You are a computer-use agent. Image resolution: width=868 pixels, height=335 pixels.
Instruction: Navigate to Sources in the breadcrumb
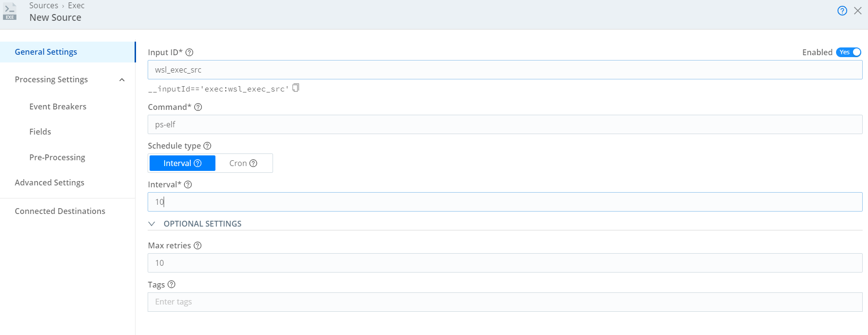pos(44,5)
